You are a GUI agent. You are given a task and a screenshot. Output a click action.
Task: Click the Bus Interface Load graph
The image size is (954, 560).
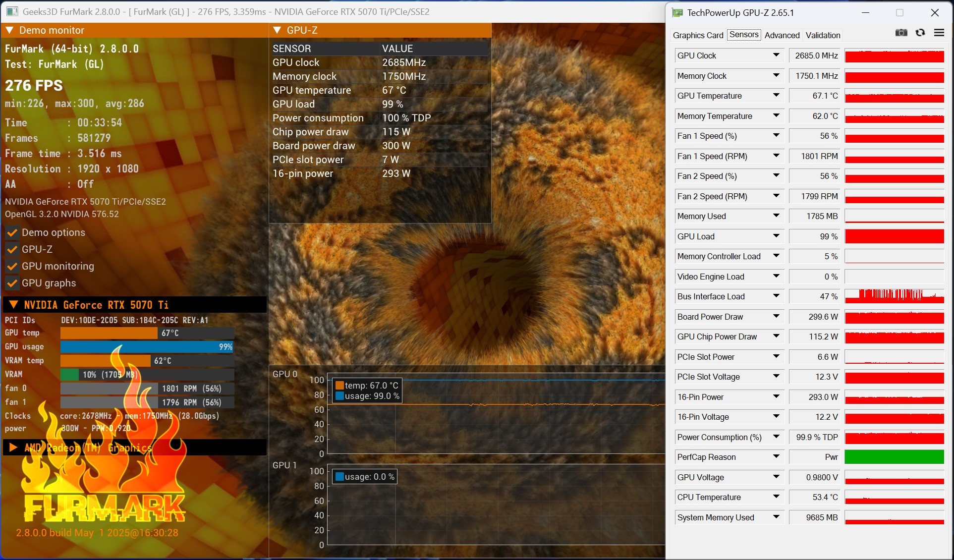coord(894,296)
